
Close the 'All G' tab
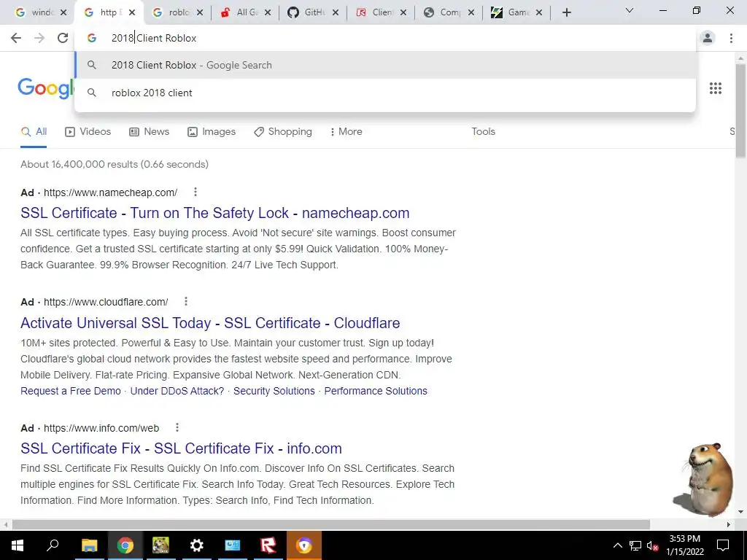268,13
